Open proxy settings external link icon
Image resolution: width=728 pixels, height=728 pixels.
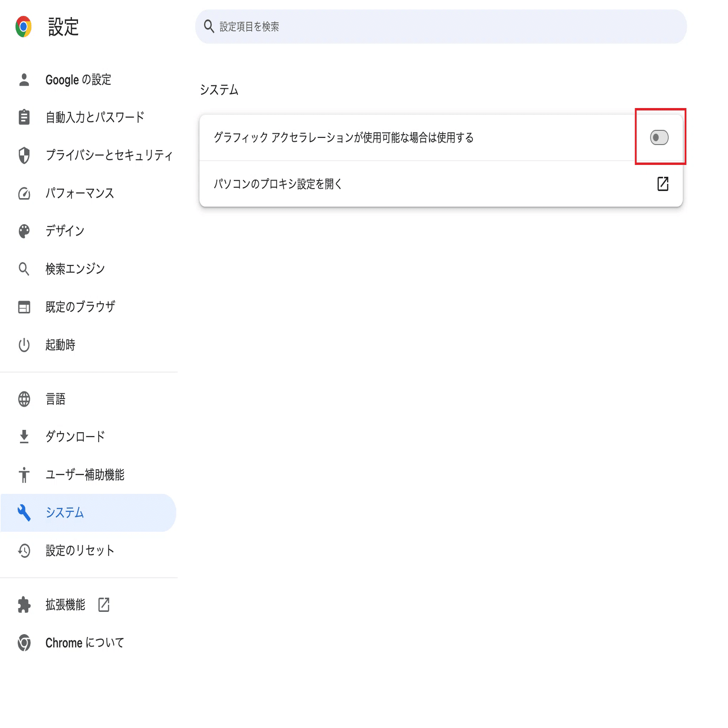663,184
